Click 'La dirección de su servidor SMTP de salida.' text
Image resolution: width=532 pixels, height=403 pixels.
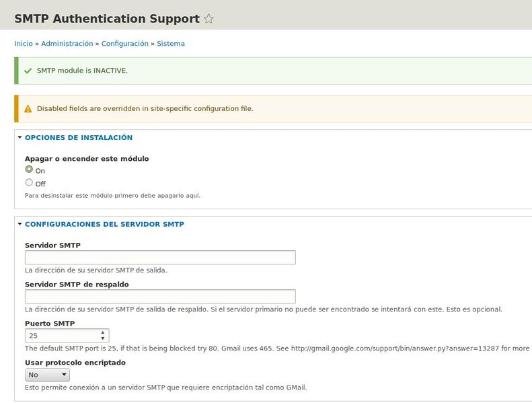(x=96, y=270)
